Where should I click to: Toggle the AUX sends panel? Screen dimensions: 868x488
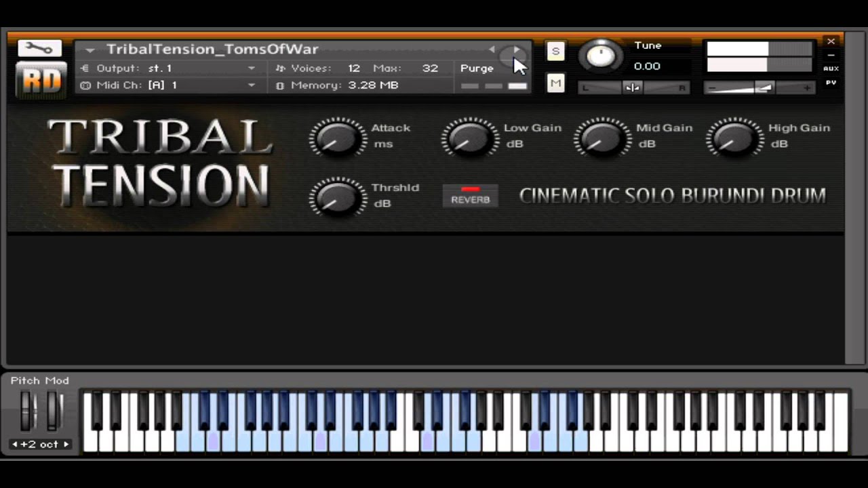pos(831,68)
